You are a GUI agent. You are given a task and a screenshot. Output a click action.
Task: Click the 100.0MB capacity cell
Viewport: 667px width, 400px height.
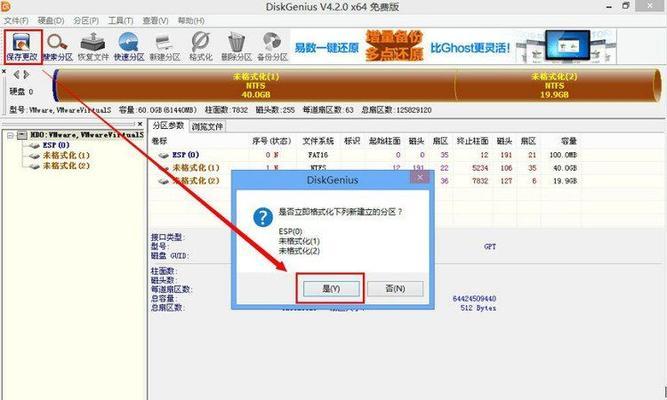tap(563, 155)
